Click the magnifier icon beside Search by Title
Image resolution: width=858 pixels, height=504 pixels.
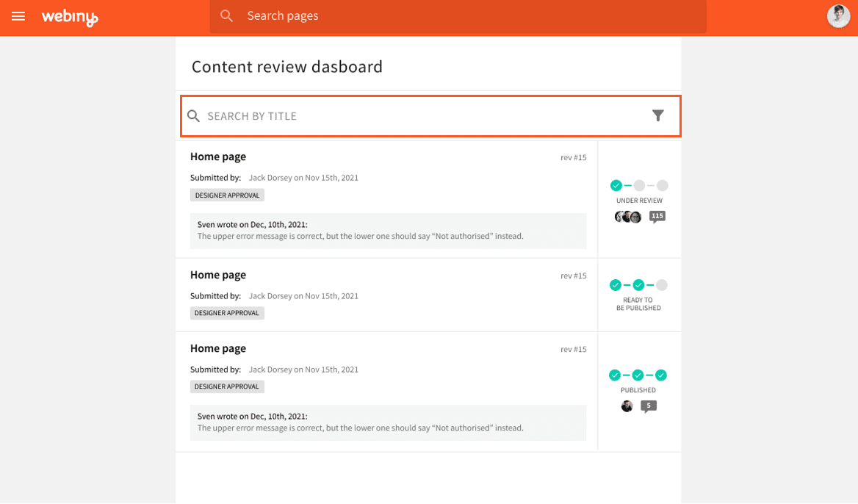(193, 115)
